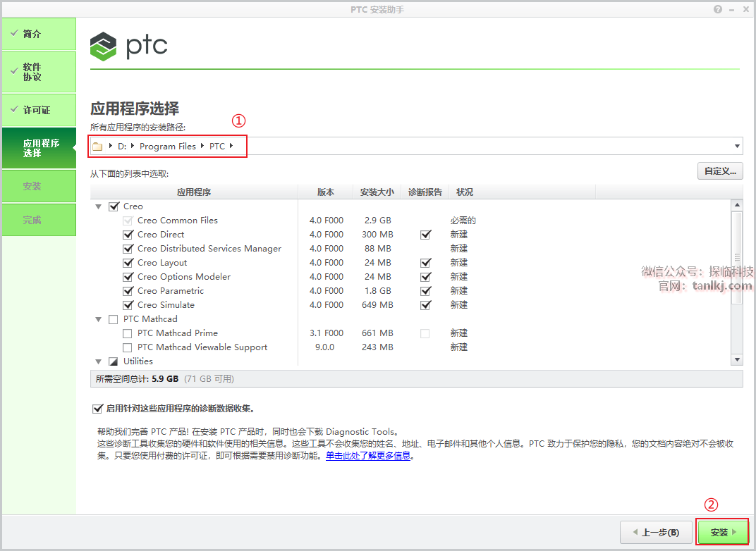Open the 单击此处了解更多信息 link
The height and width of the screenshot is (551, 756).
pos(367,456)
